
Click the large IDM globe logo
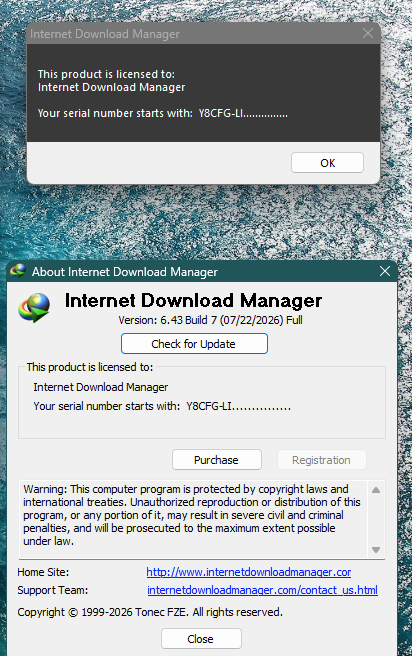point(34,308)
